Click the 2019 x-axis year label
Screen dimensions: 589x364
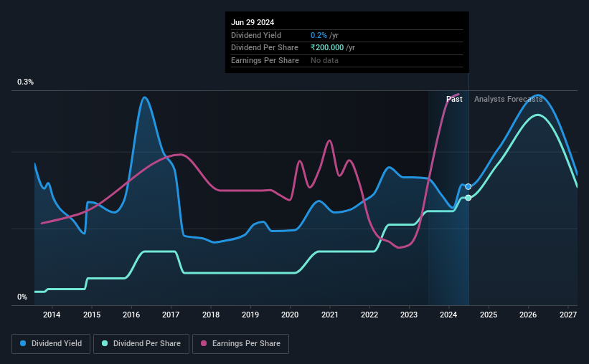click(x=250, y=315)
